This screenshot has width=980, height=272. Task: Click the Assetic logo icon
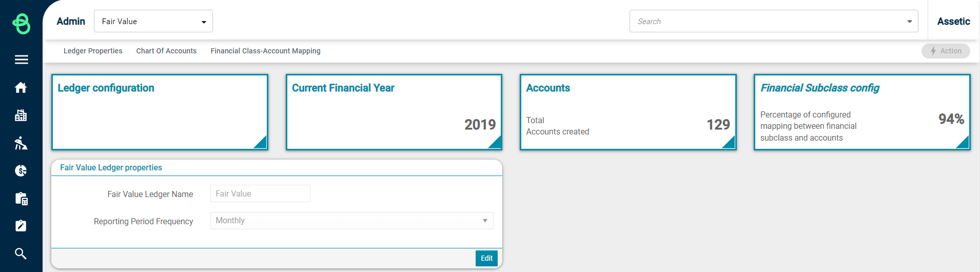point(21,24)
